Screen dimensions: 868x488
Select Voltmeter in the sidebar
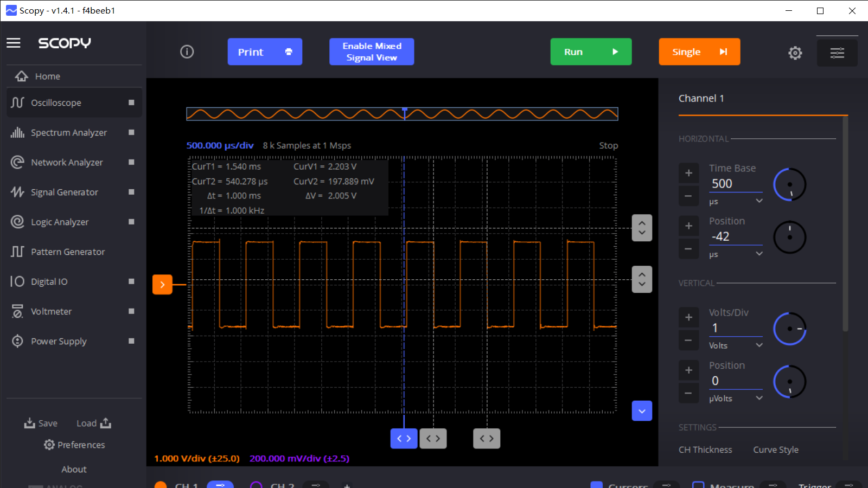click(74, 311)
